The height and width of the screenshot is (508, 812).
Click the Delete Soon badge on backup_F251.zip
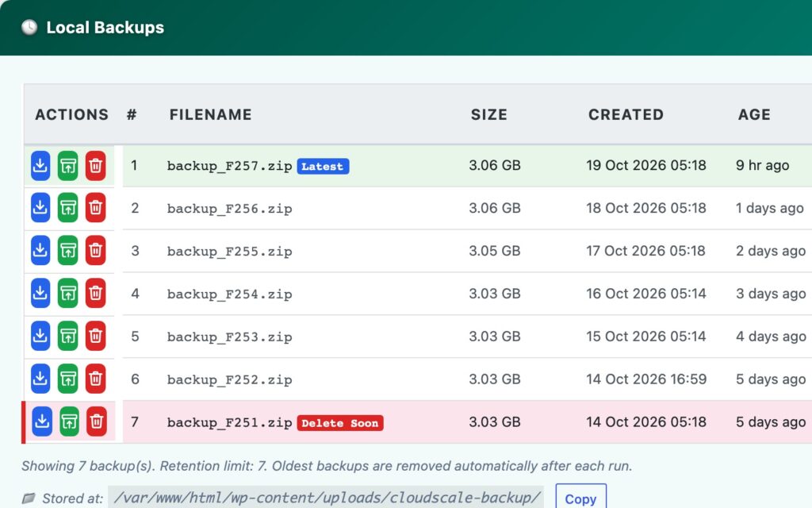339,423
